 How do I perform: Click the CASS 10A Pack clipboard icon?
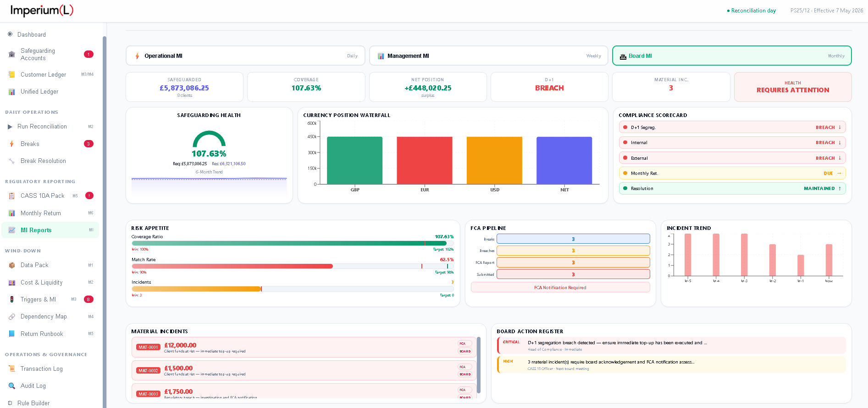pos(12,196)
